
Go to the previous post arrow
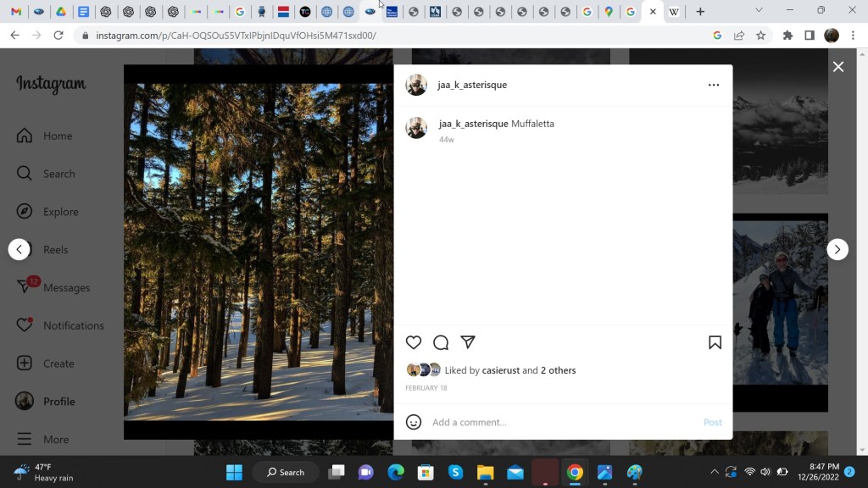pyautogui.click(x=19, y=249)
